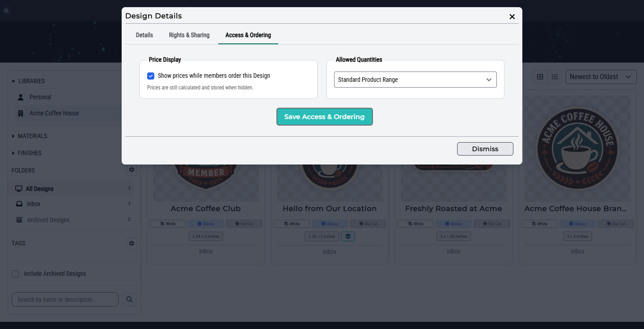The image size is (644, 329).
Task: Switch to list view
Action: [x=555, y=77]
